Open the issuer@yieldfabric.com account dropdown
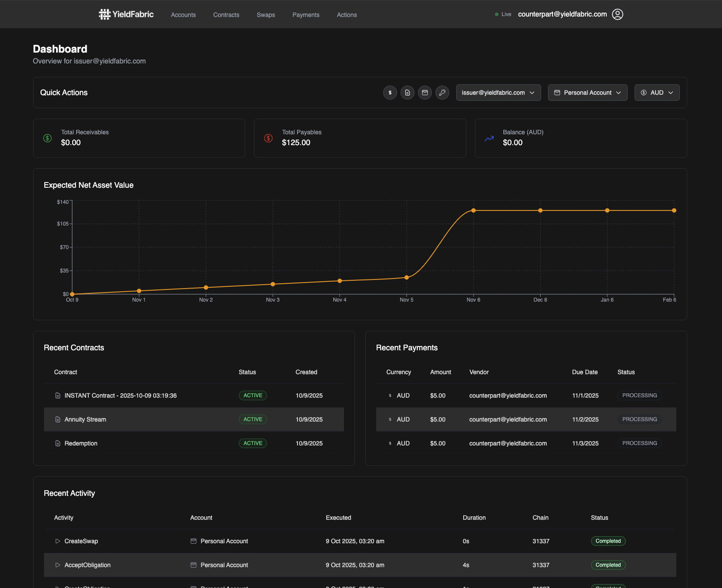This screenshot has height=588, width=722. (498, 93)
